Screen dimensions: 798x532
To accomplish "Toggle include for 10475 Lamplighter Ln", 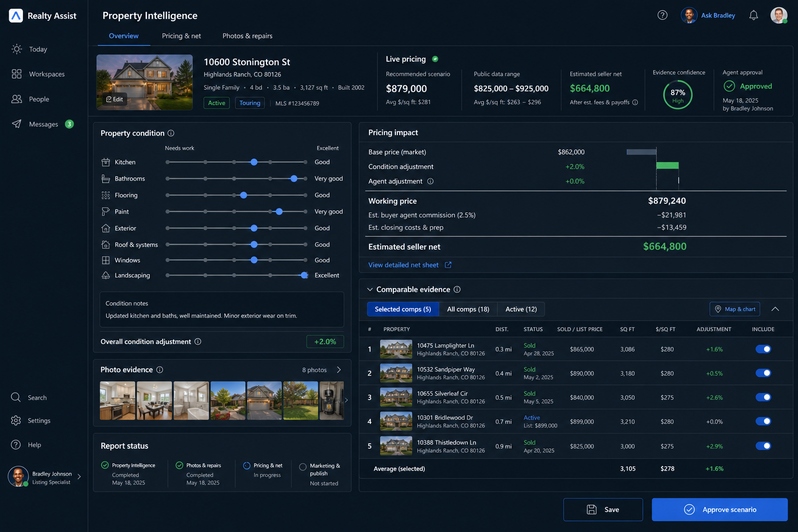I will [763, 349].
